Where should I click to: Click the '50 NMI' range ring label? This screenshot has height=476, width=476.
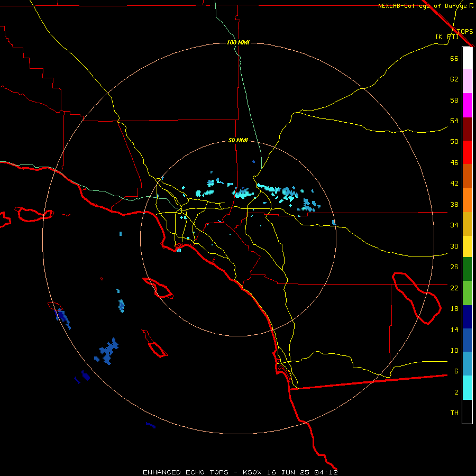coord(238,140)
